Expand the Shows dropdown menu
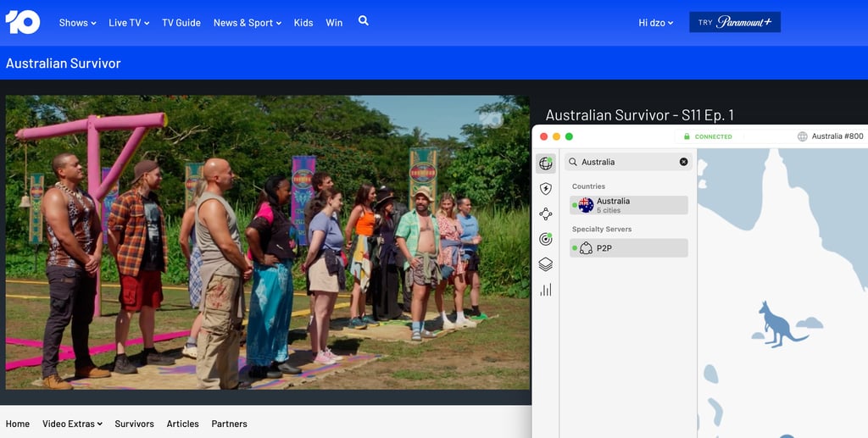Image resolution: width=868 pixels, height=438 pixels. tap(77, 23)
